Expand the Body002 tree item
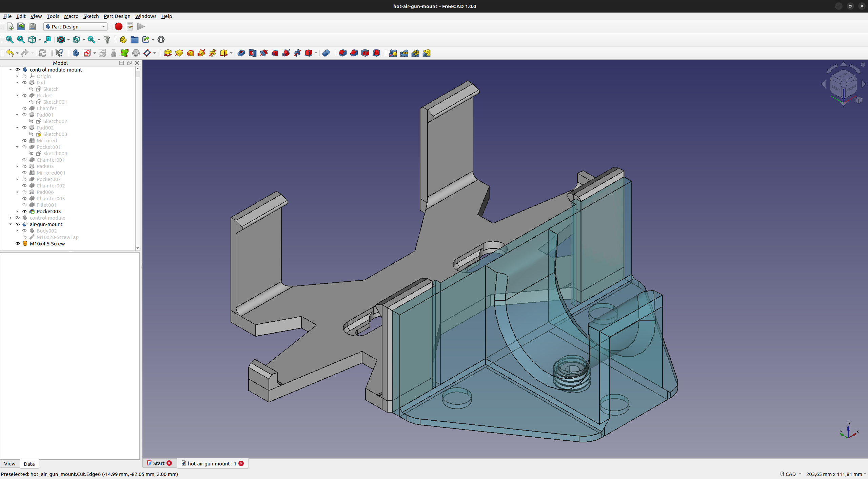Viewport: 868px width, 479px height. (x=17, y=231)
